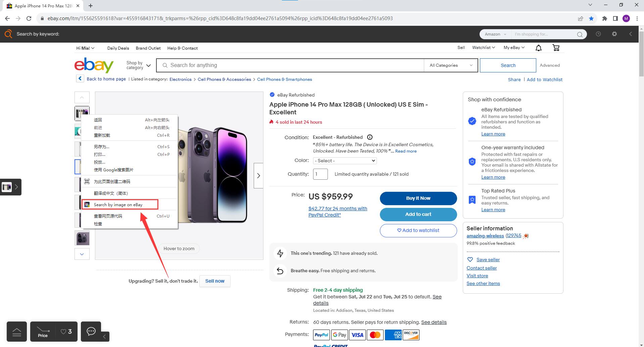The image size is (644, 347).
Task: Choose 查看网页源代码 in context menu
Action: [x=130, y=216]
